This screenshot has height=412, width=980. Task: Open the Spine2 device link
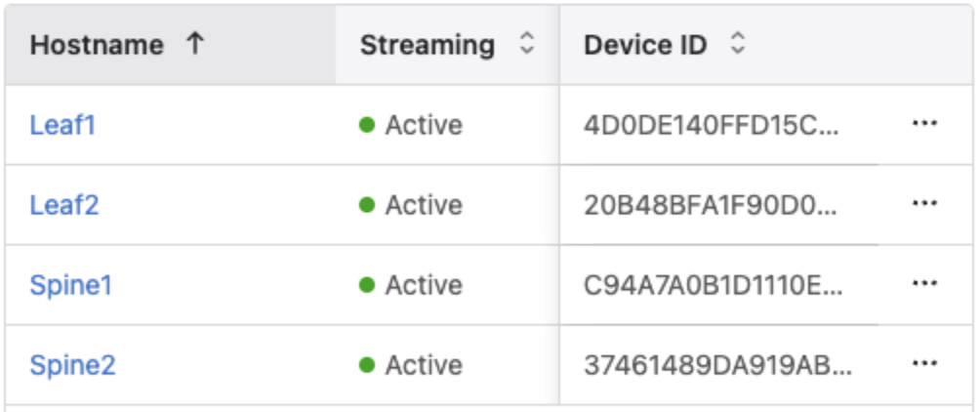73,365
